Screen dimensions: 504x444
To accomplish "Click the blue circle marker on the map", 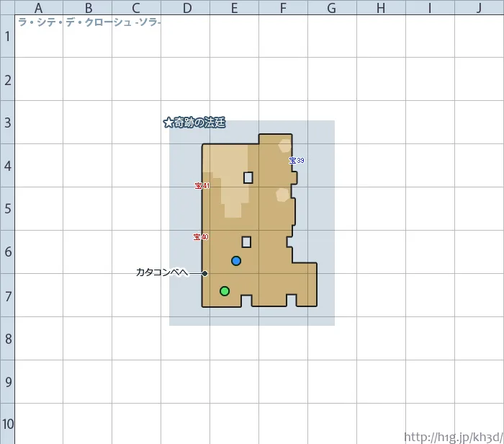I will click(x=236, y=261).
